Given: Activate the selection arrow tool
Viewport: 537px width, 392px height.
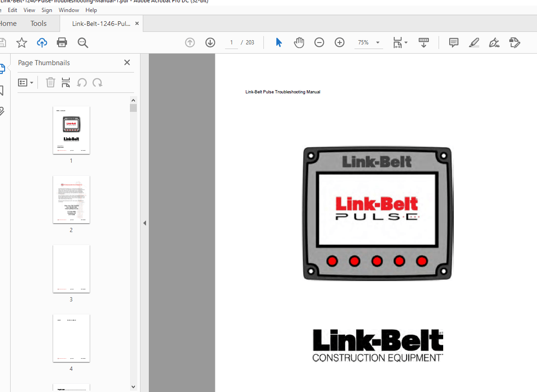Looking at the screenshot, I should (x=279, y=43).
